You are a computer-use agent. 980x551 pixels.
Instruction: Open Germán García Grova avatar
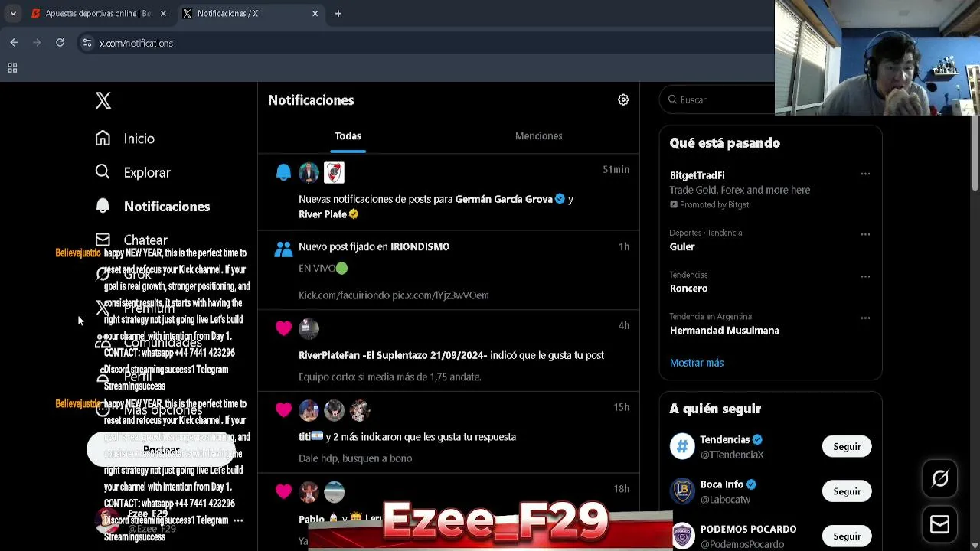309,173
